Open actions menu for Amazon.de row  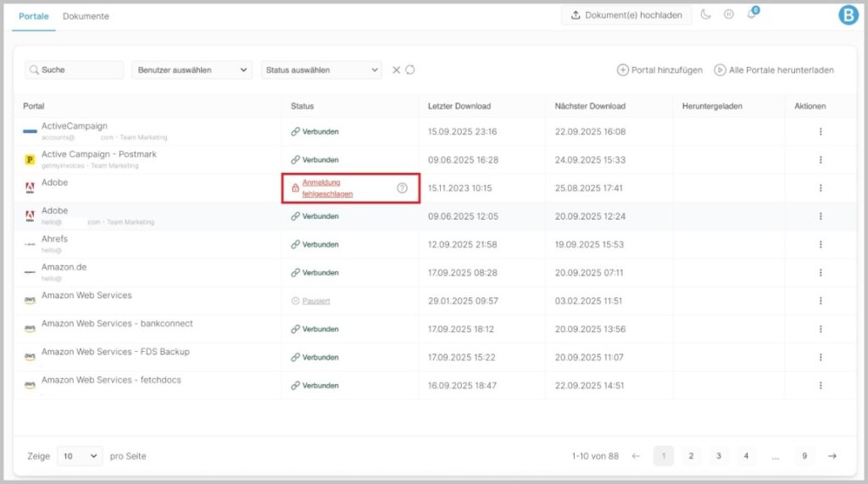pyautogui.click(x=821, y=272)
